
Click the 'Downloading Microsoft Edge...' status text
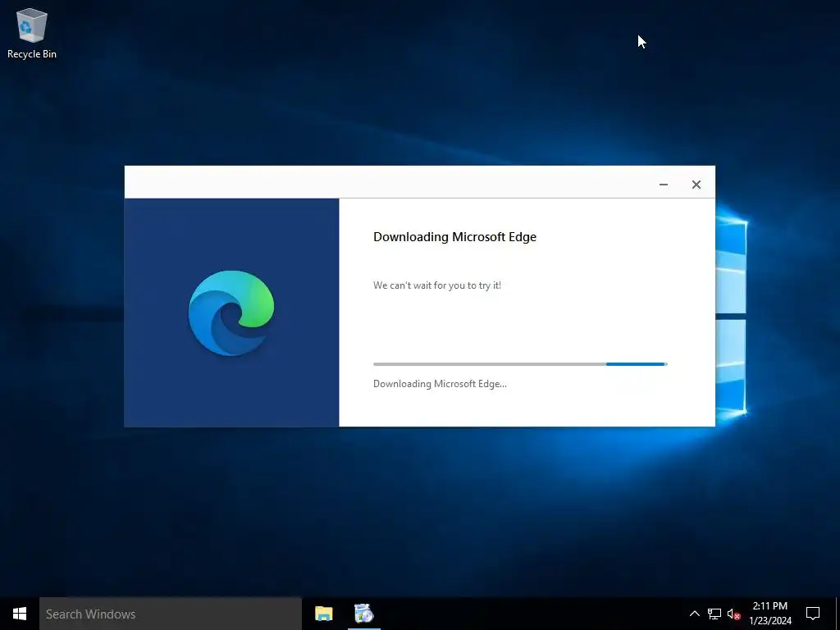click(440, 384)
